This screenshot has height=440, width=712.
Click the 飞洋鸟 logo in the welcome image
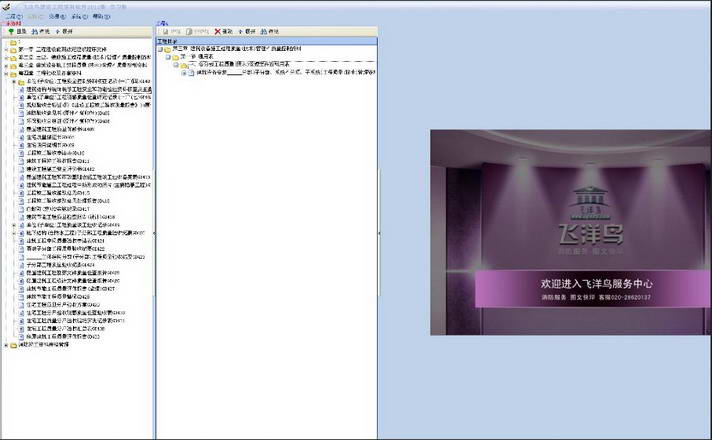click(x=591, y=219)
